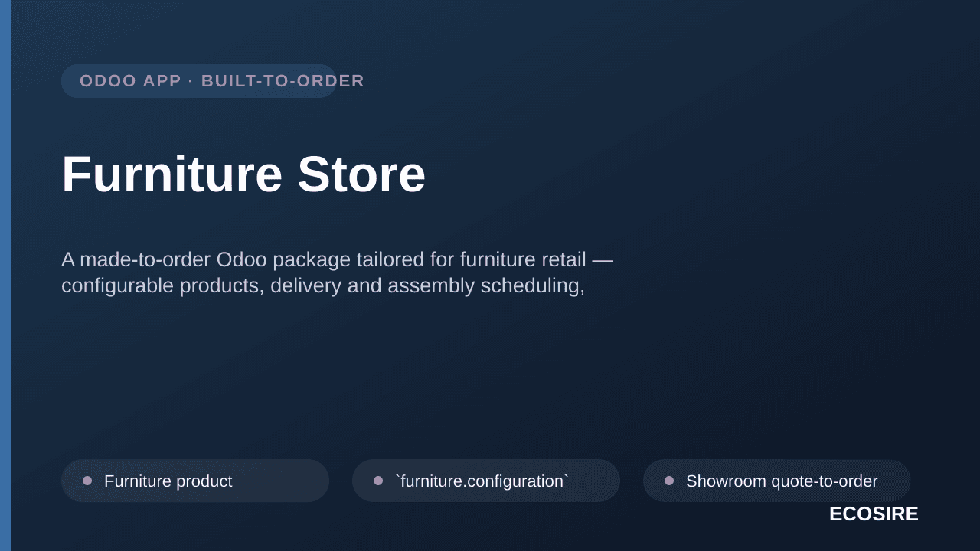Select the `furniture.configuration` pill

486,481
